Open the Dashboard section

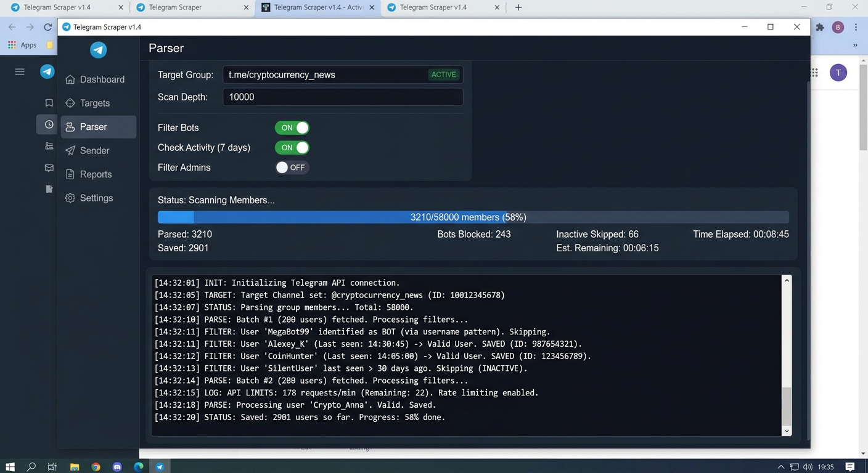pyautogui.click(x=98, y=79)
